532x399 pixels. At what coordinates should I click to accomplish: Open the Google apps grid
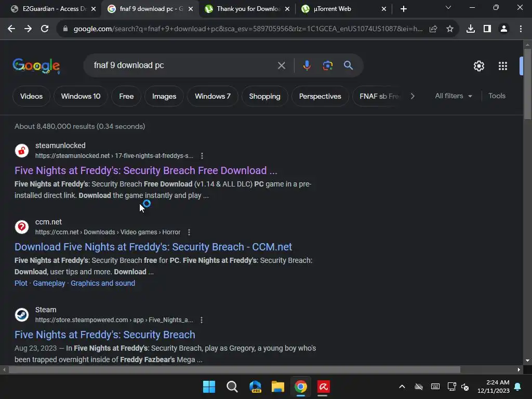[x=503, y=66]
